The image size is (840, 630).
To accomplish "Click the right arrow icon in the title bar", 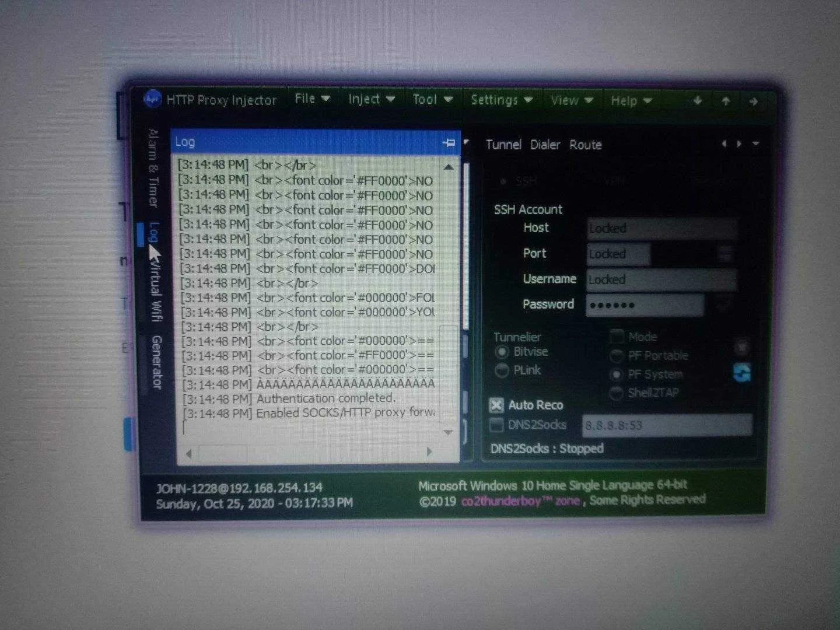I will pyautogui.click(x=753, y=102).
